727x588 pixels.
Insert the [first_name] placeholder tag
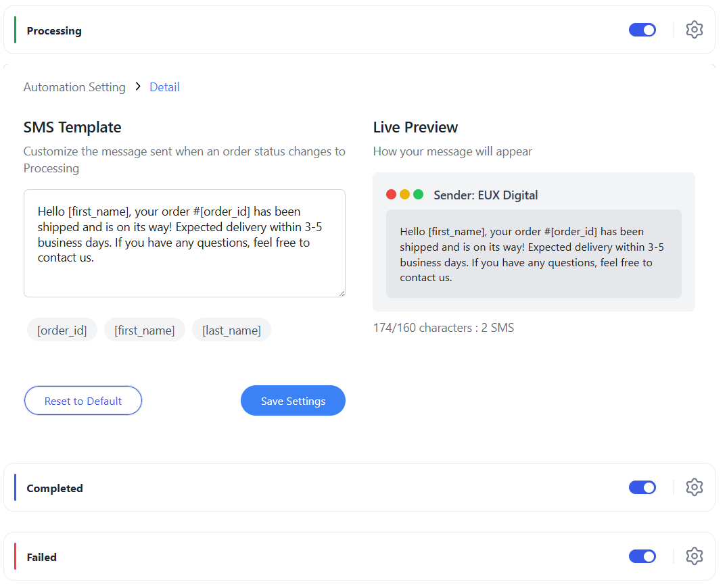coord(145,330)
